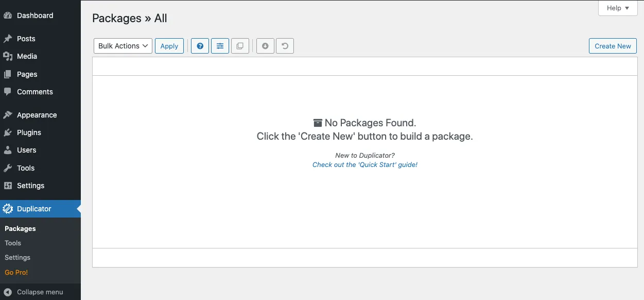Click the recovery undo-arrow toolbar icon
This screenshot has height=300, width=644.
[285, 46]
